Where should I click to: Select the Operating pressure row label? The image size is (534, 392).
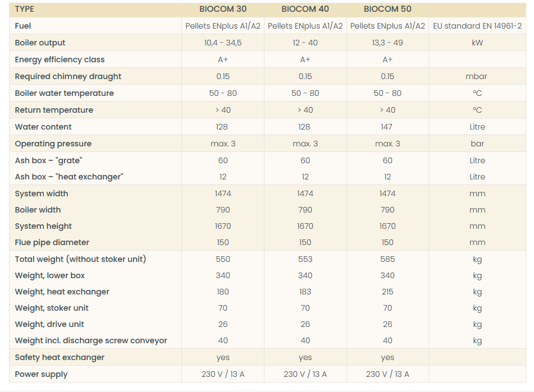(x=53, y=144)
